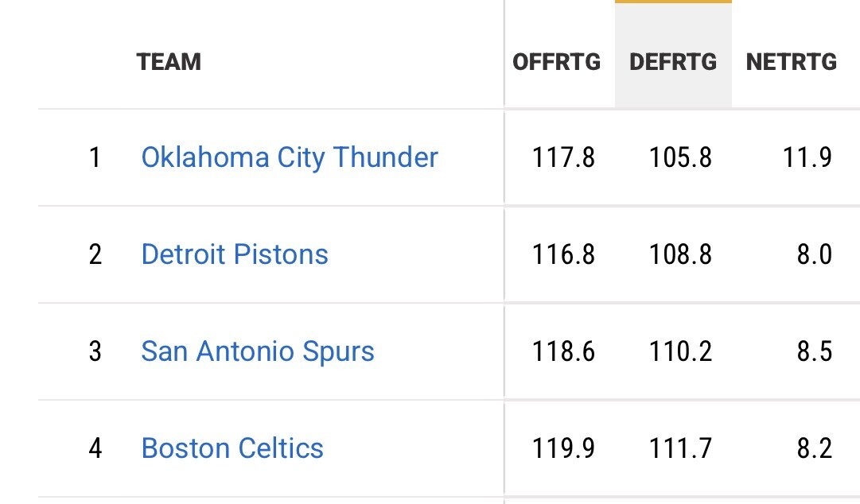Click the Thunder's 117.8 offensive rating cell

click(563, 157)
